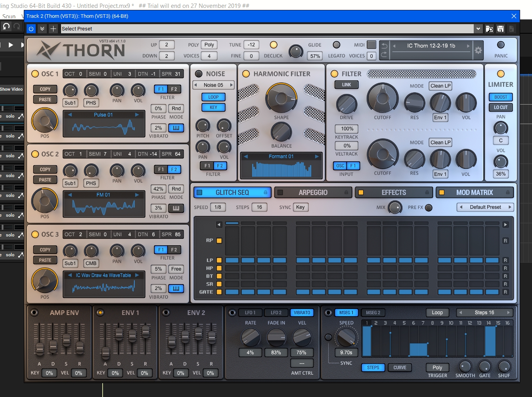Select the LFO 2 tab
532x397 pixels.
pos(276,313)
